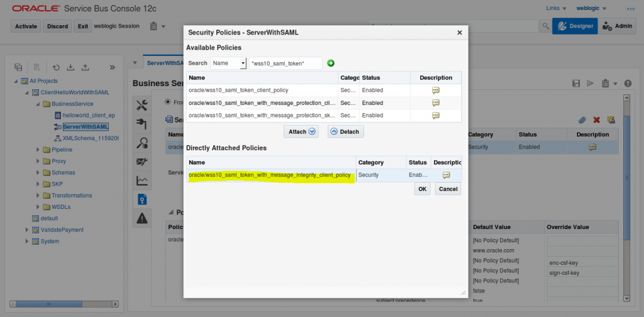Expand the Pipeline folder
The image size is (644, 317).
pos(38,150)
